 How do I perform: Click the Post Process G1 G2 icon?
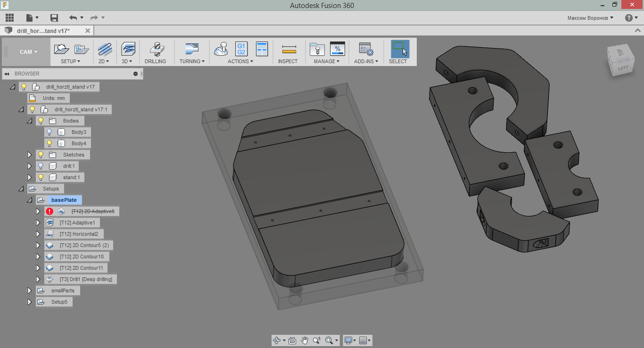[x=241, y=49]
